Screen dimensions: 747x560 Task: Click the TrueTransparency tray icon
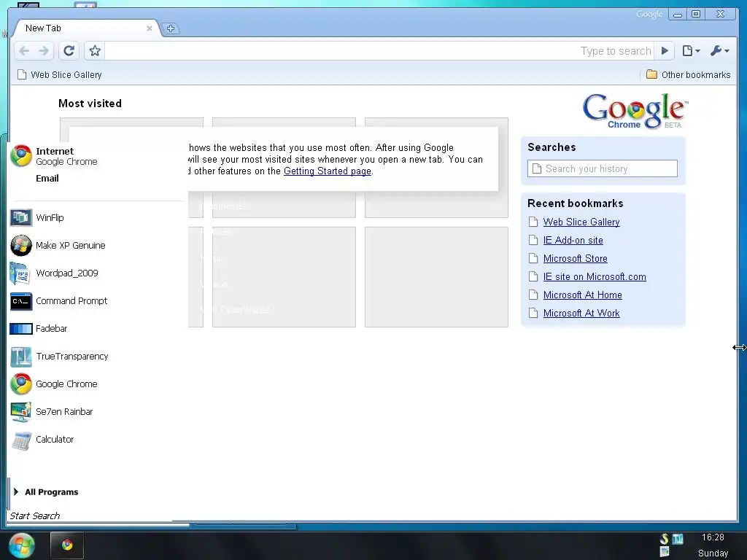(x=678, y=539)
